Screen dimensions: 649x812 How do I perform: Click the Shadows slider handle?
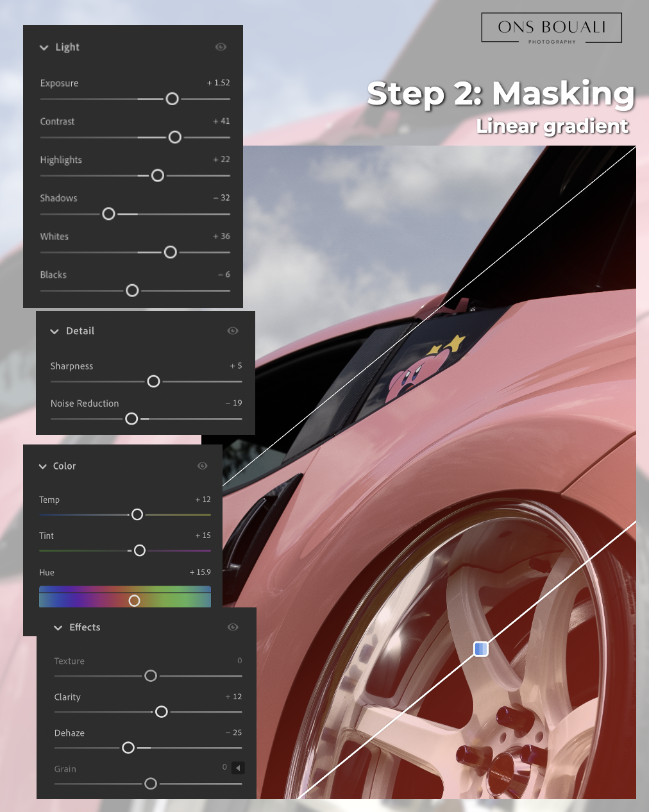tap(108, 214)
